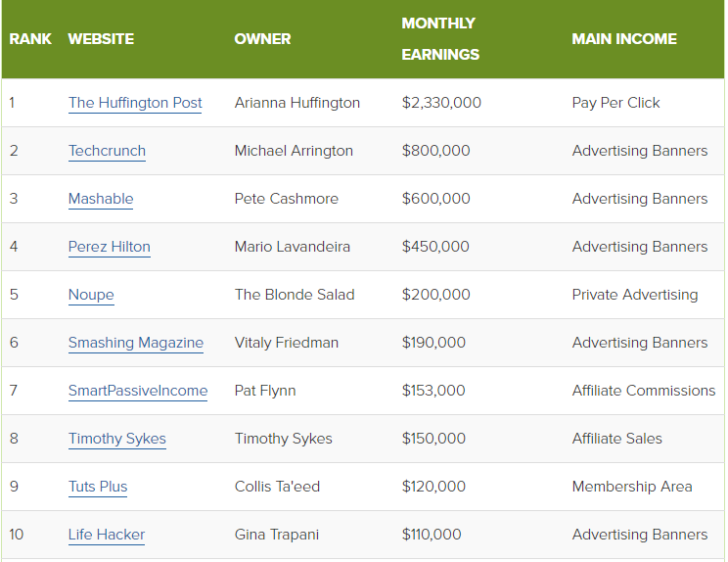Click the MONTHLY EARNINGS header
This screenshot has height=562, width=728.
point(440,39)
